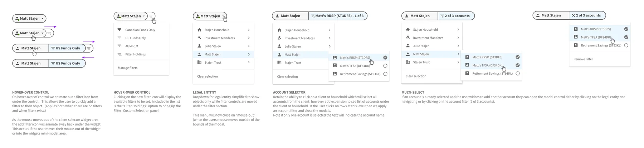The width and height of the screenshot is (644, 148).
Task: Expand the Stajen Household chevron under the RRSP 1 of 3 pill
Action: coord(330,30)
